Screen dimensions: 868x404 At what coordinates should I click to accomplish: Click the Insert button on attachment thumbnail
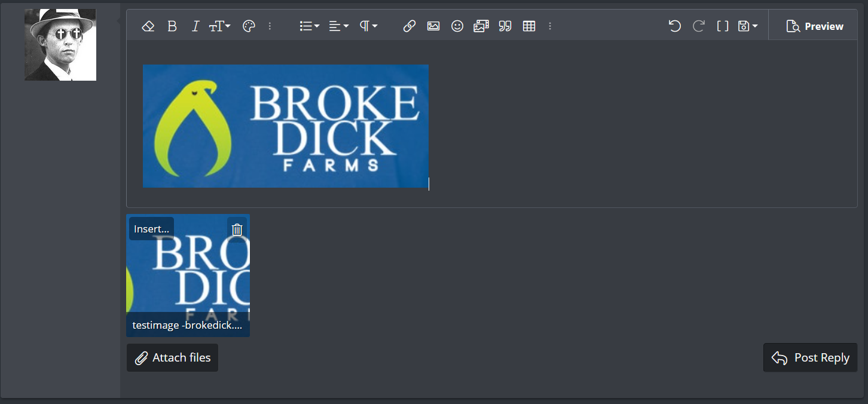point(151,229)
